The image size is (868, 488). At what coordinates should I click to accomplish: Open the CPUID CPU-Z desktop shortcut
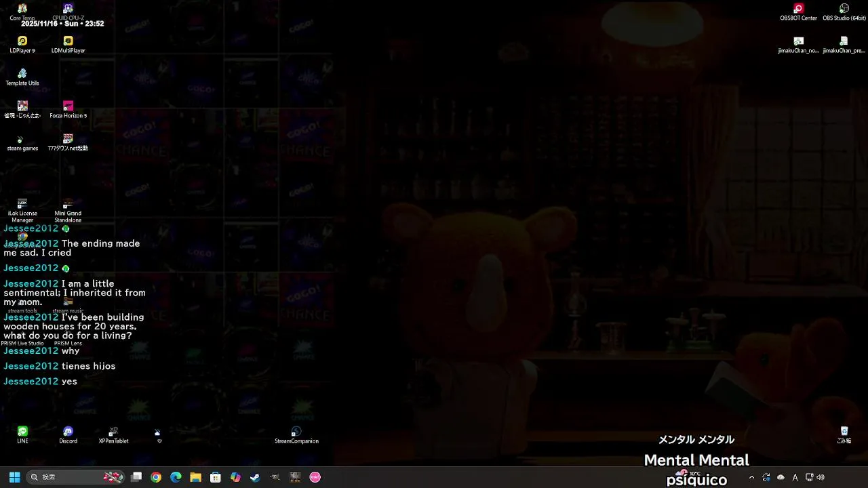pyautogui.click(x=68, y=11)
